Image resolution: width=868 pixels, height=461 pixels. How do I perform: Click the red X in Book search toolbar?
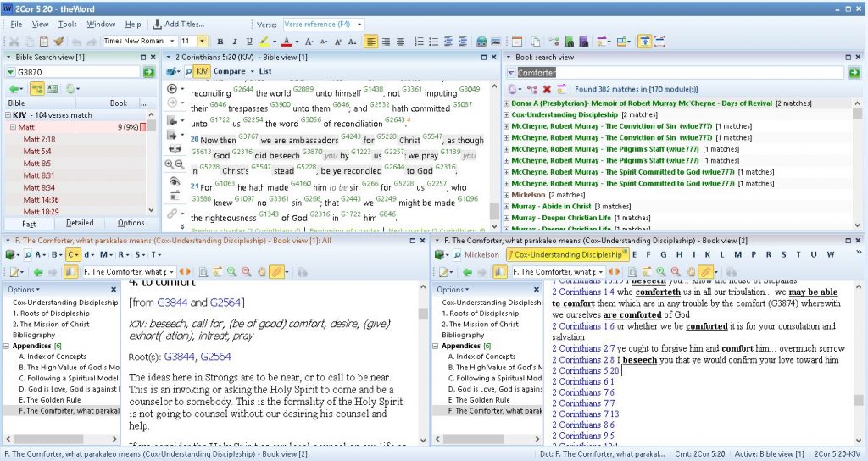tap(547, 89)
